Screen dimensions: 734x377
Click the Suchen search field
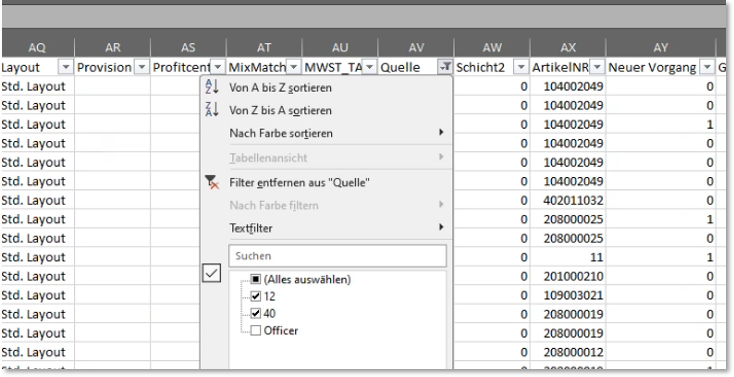(338, 256)
